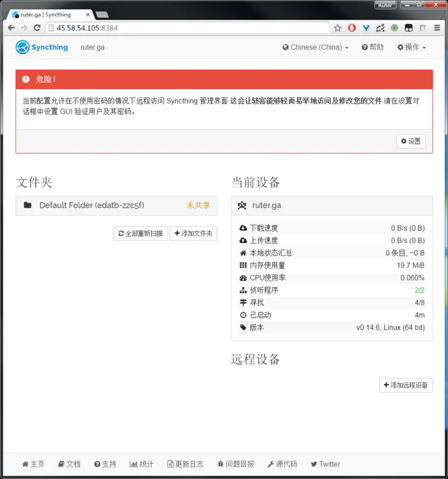This screenshot has width=448, height=479.
Task: Click 添加远程设备 add remote device button
Action: 406,385
